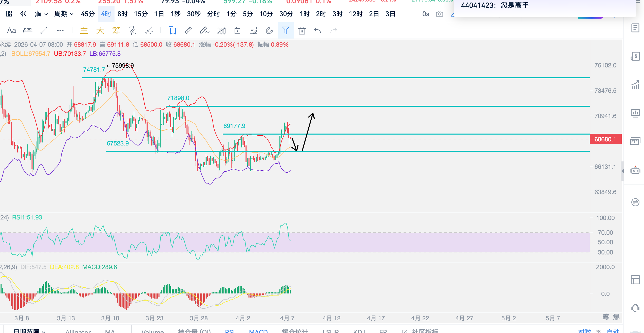Click the 筹 chip distribution button
644x333 pixels.
[x=605, y=317]
